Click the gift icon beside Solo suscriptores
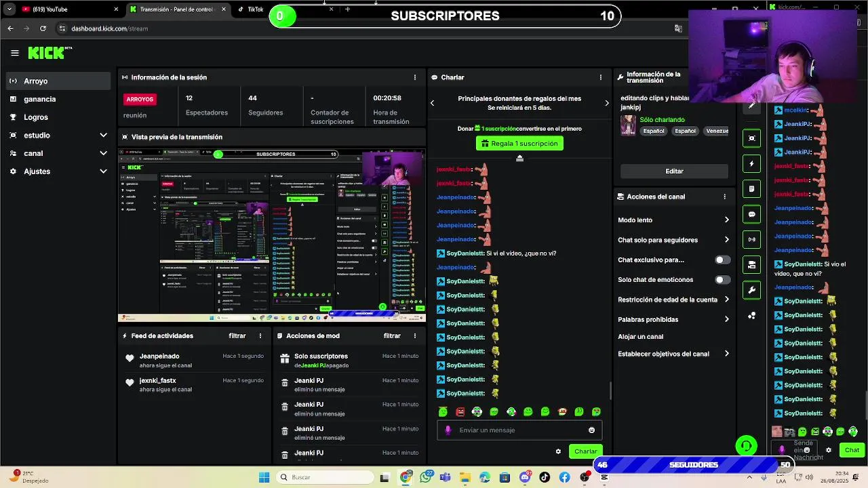Viewport: 868px width, 488px height. coord(285,359)
